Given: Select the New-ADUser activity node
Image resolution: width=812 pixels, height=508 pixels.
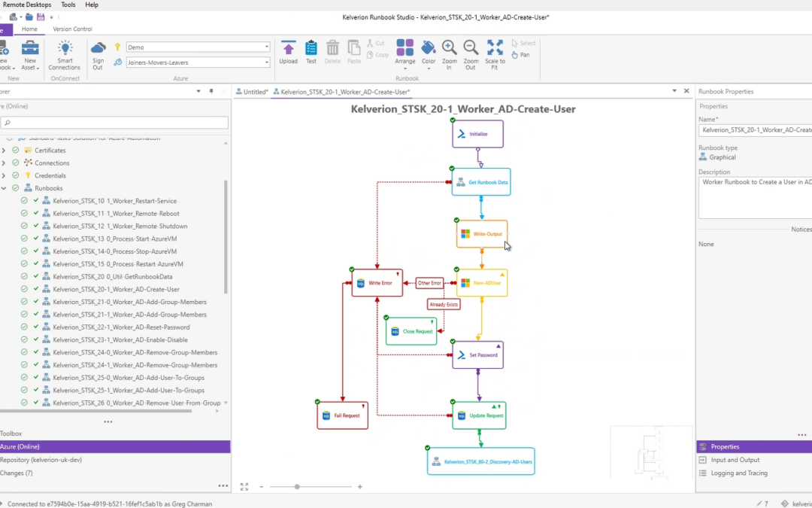Looking at the screenshot, I should pos(482,283).
